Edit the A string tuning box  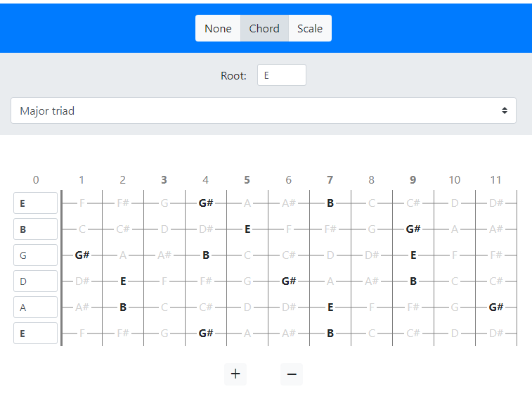pyautogui.click(x=35, y=307)
